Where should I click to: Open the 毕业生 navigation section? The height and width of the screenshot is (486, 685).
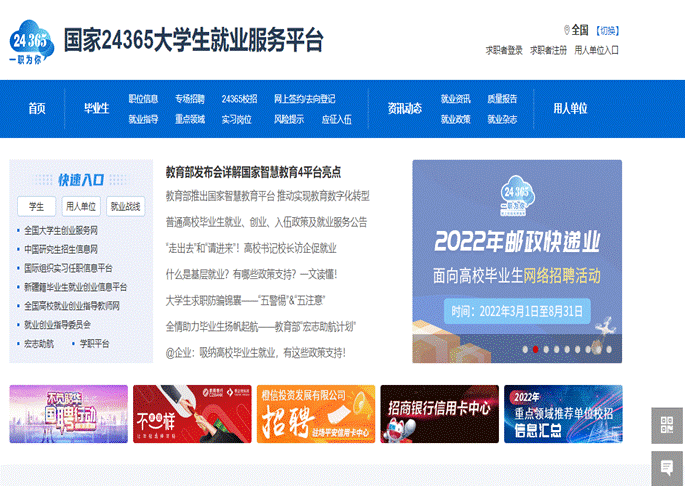coord(96,108)
